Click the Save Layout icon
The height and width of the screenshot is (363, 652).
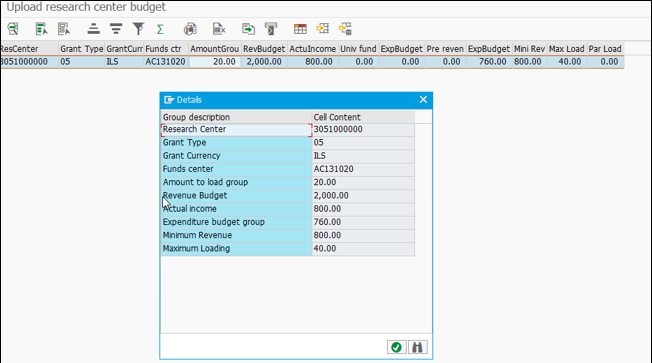pos(345,29)
